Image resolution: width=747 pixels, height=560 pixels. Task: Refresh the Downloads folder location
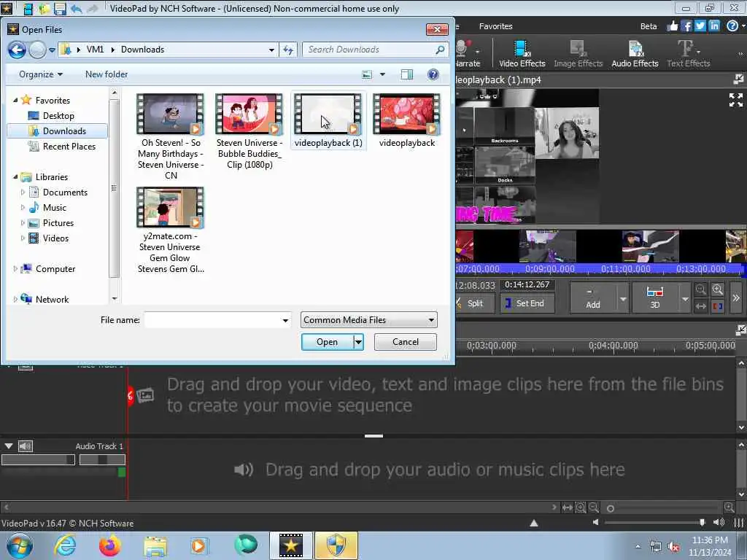[x=288, y=50]
